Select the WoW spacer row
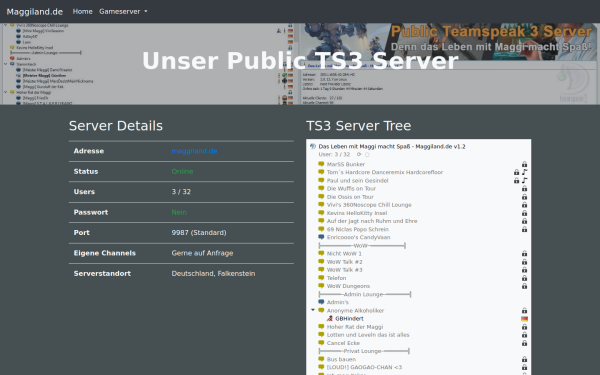The width and height of the screenshot is (600, 375). pos(362,245)
